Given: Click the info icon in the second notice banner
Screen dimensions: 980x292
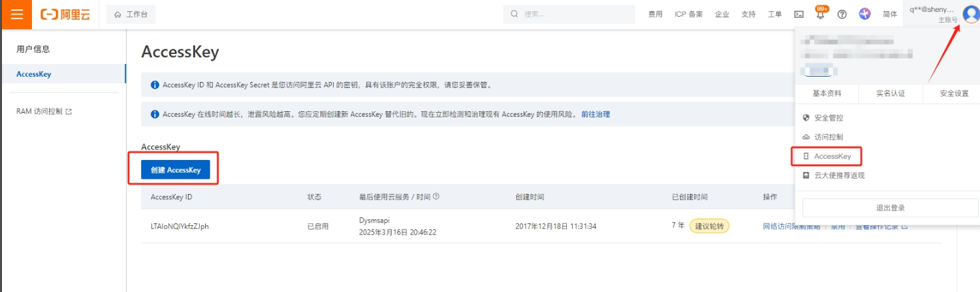Looking at the screenshot, I should click(x=155, y=114).
